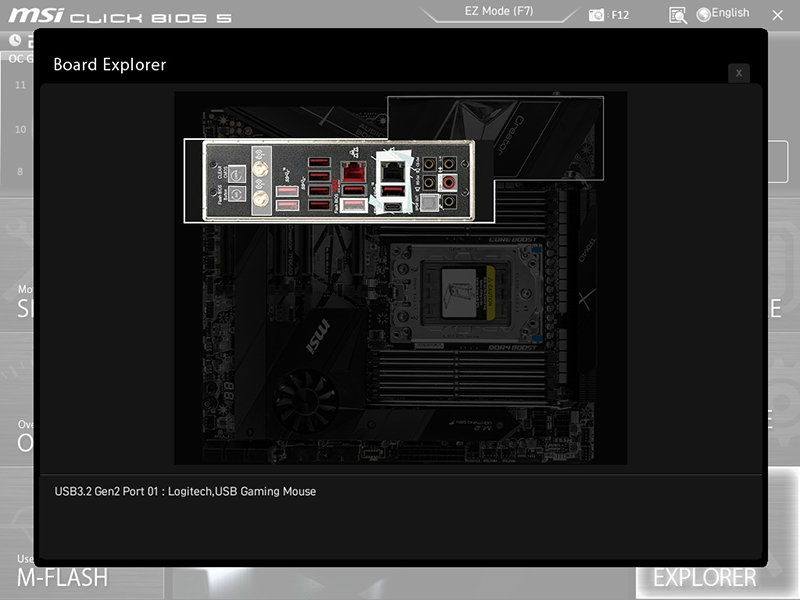Select the optical S/PDIF out port
The image size is (800, 600).
point(430,202)
